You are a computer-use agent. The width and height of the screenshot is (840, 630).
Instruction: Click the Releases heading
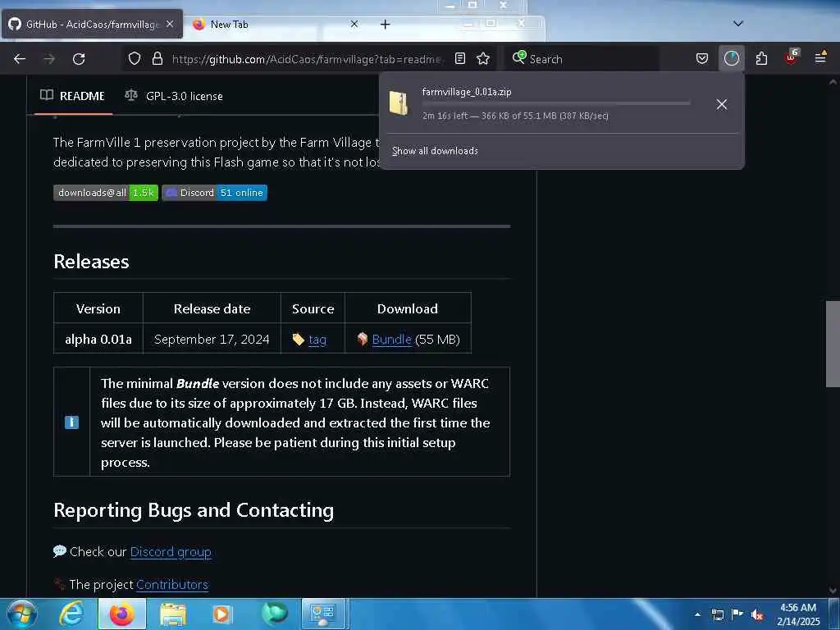[91, 262]
